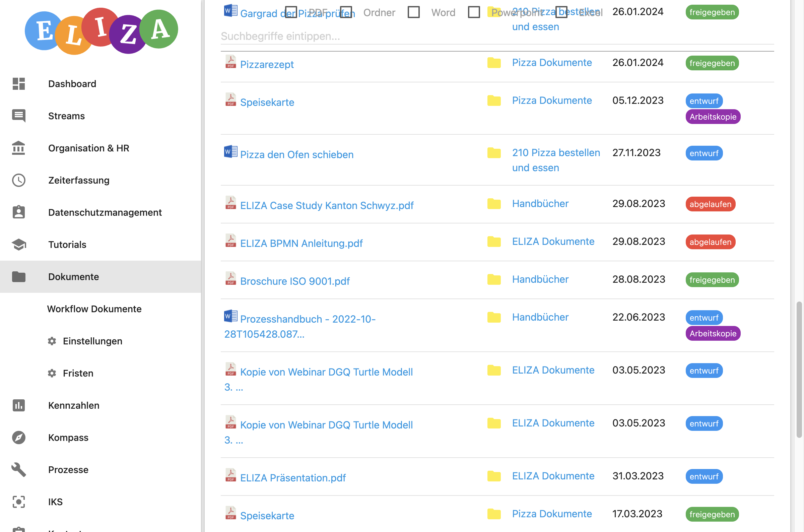This screenshot has height=532, width=804.
Task: Click Word icon of Pizza den Ofen schieben
Action: tap(231, 152)
